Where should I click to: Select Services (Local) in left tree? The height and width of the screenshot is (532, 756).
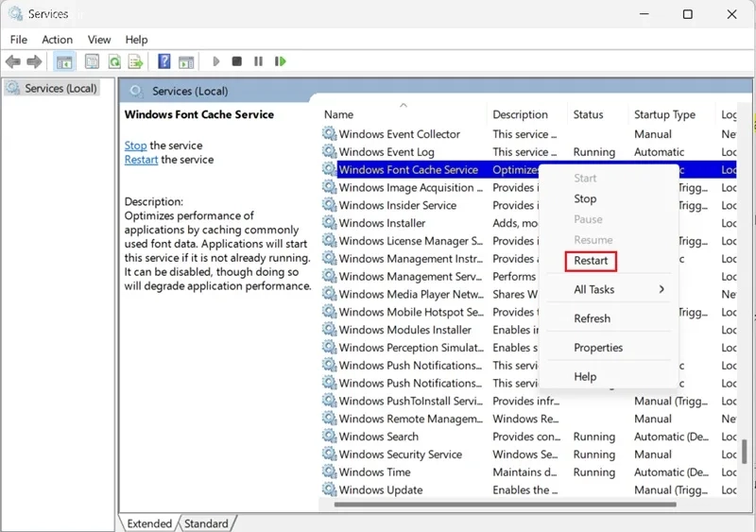[52, 88]
